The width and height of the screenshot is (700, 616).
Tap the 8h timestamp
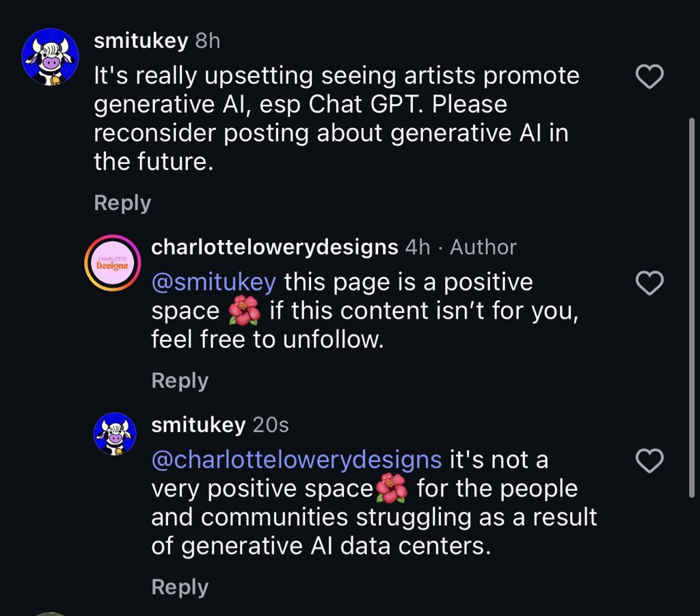point(208,41)
